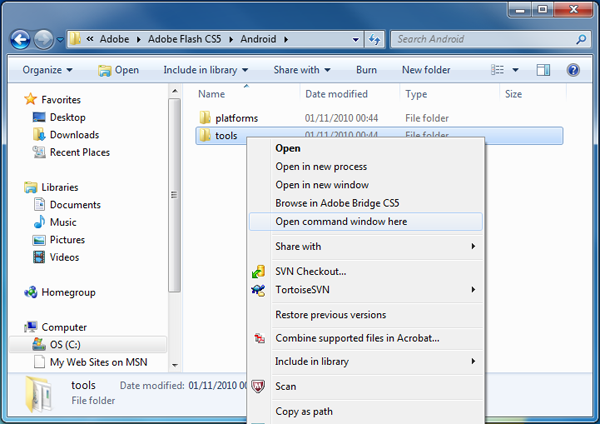Click navigation pane scroll down arrow

click(x=175, y=365)
